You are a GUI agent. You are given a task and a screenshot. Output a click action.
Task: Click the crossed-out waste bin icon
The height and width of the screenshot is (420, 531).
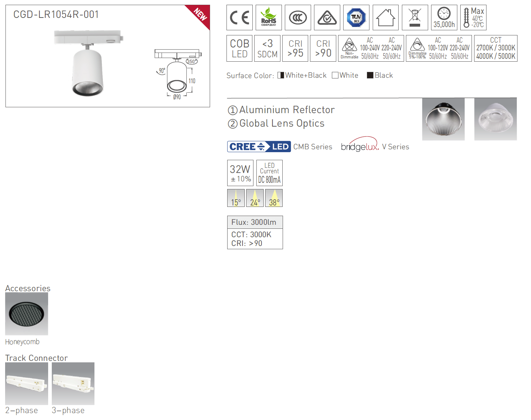[x=415, y=18]
